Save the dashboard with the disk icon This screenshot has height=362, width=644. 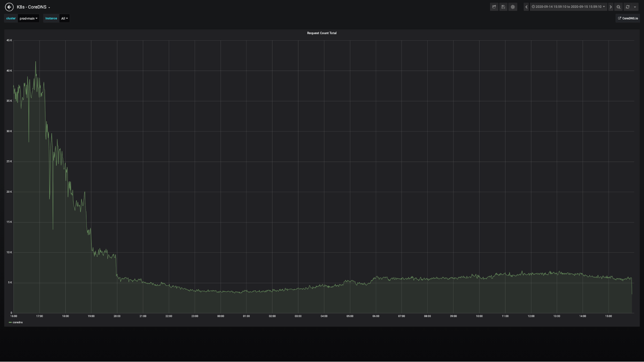[503, 7]
